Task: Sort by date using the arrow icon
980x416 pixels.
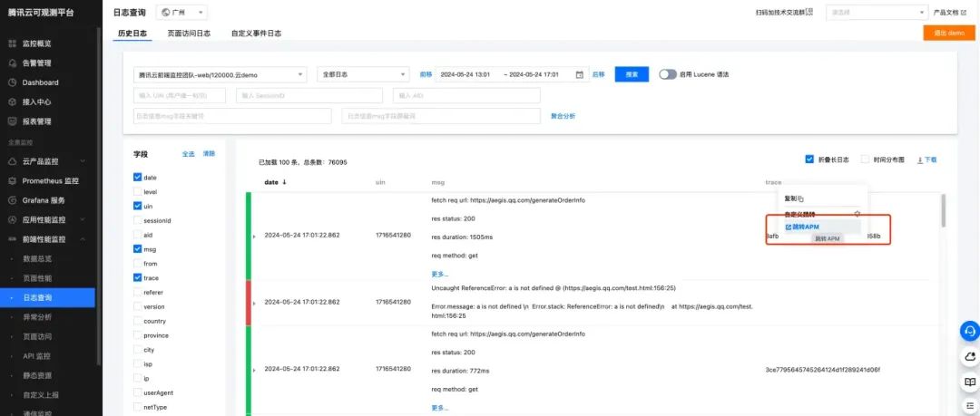Action: pos(284,182)
